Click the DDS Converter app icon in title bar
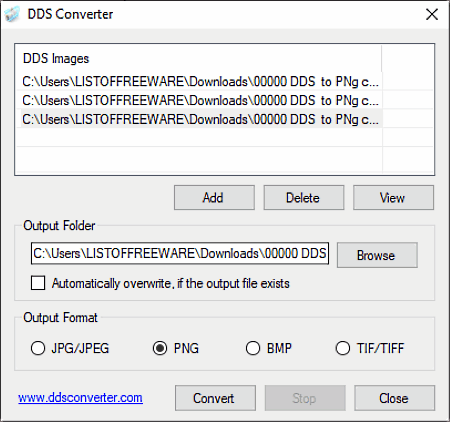This screenshot has width=450, height=422. 12,14
